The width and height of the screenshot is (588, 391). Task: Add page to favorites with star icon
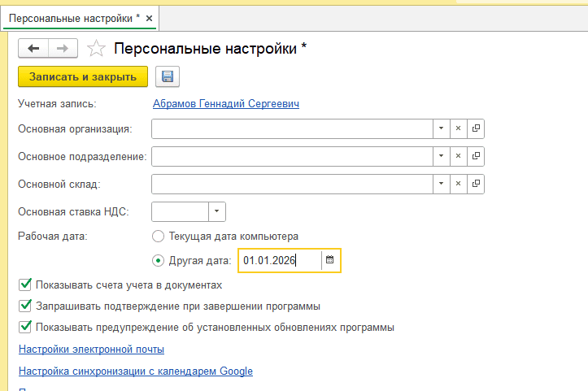[96, 49]
